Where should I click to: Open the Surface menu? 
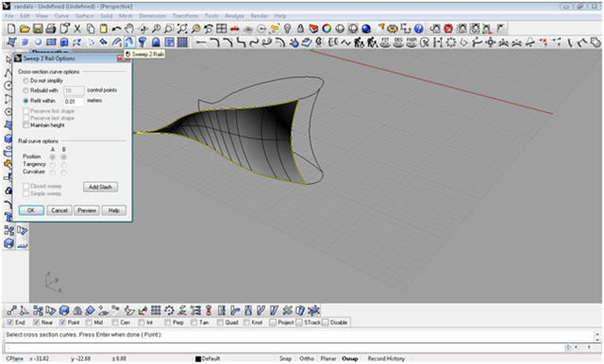[x=84, y=16]
